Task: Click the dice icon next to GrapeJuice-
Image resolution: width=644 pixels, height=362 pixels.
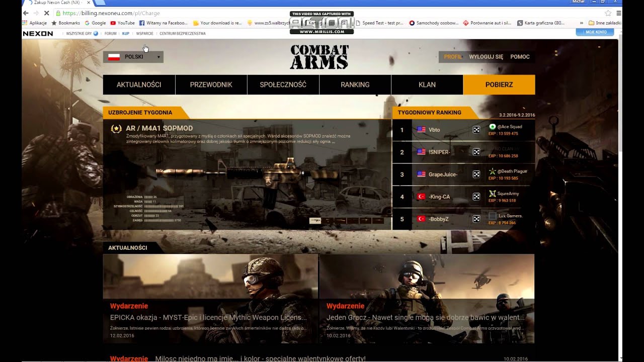Action: point(476,174)
